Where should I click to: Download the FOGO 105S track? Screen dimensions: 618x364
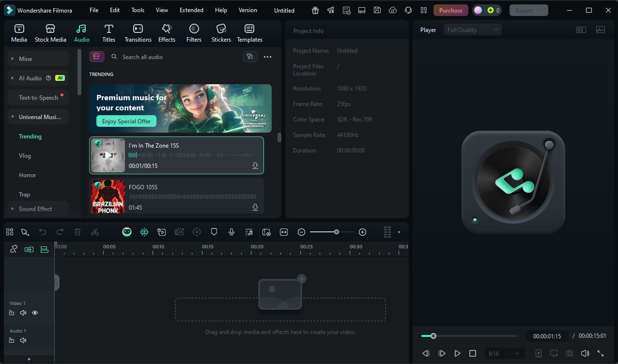pyautogui.click(x=255, y=208)
